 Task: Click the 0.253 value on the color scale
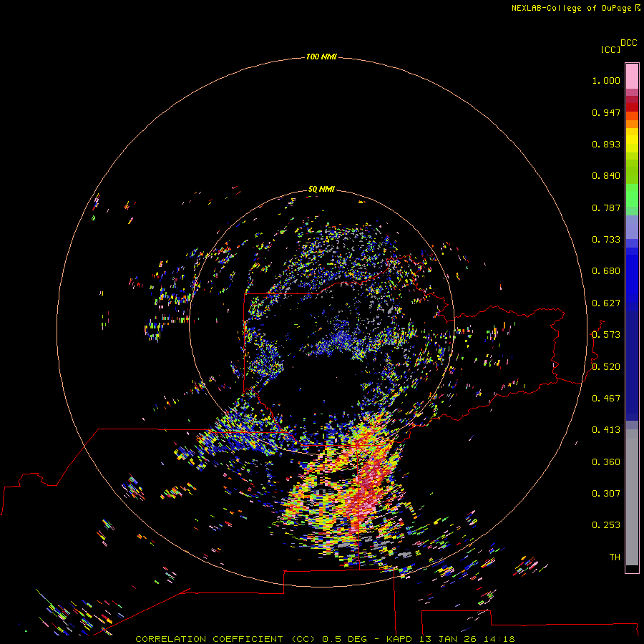[606, 525]
